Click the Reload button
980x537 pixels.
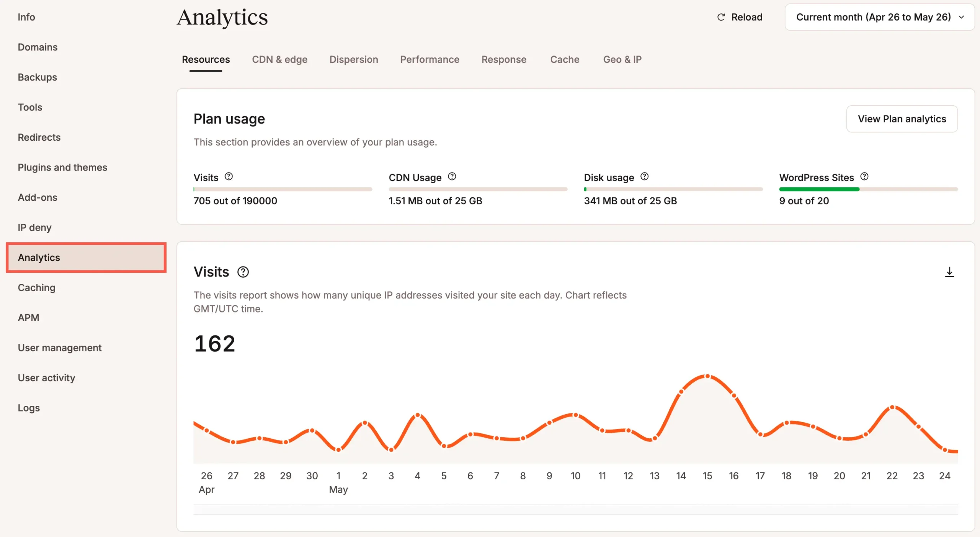click(740, 17)
